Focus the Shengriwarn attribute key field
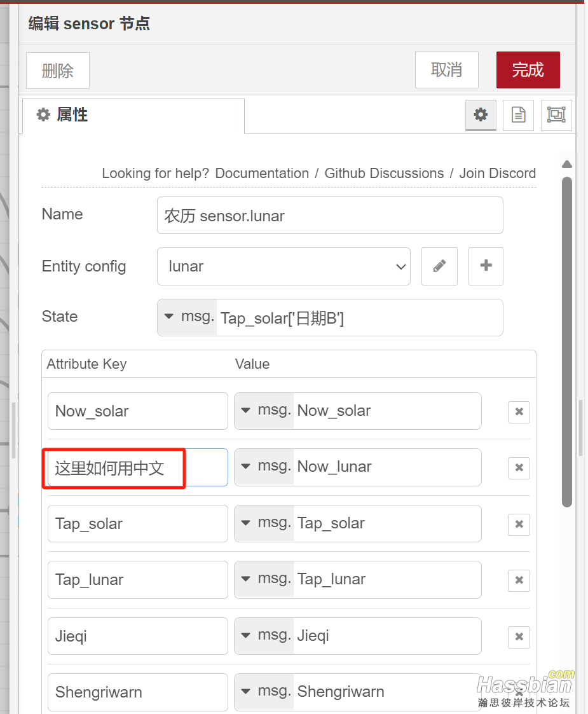588x714 pixels. (138, 692)
